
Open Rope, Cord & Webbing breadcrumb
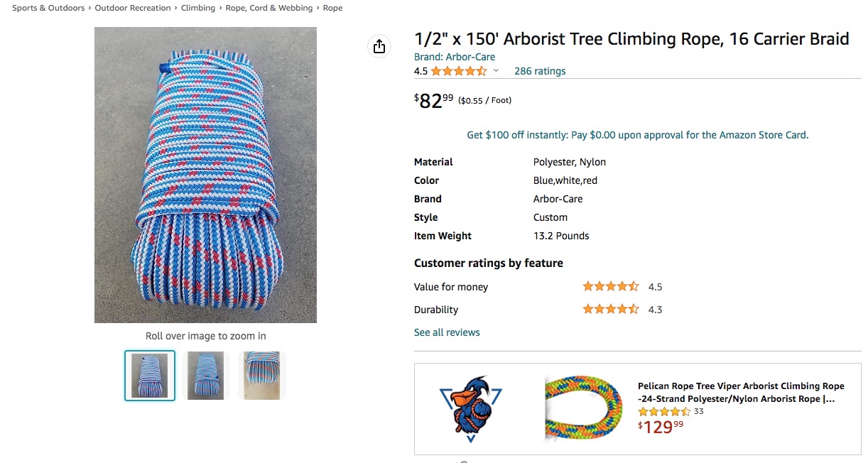click(269, 8)
